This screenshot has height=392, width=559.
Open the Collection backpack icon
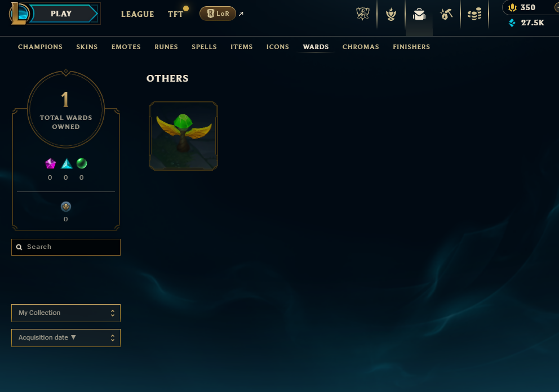click(x=419, y=14)
